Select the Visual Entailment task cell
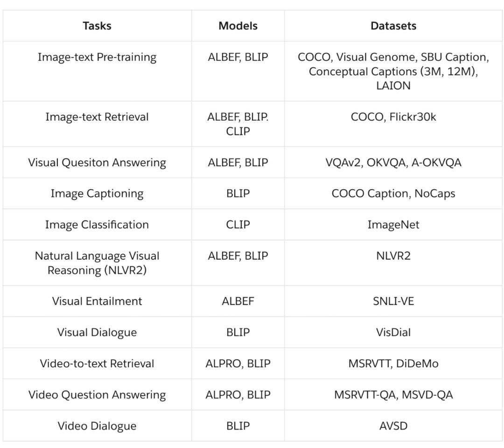Image resolution: width=504 pixels, height=448 pixels. pyautogui.click(x=97, y=301)
